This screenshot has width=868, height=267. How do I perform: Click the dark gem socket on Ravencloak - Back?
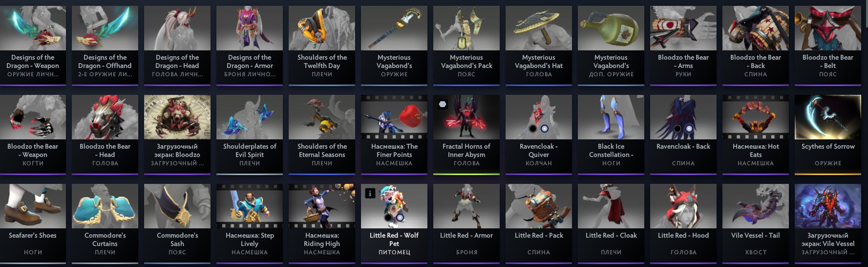click(x=677, y=129)
